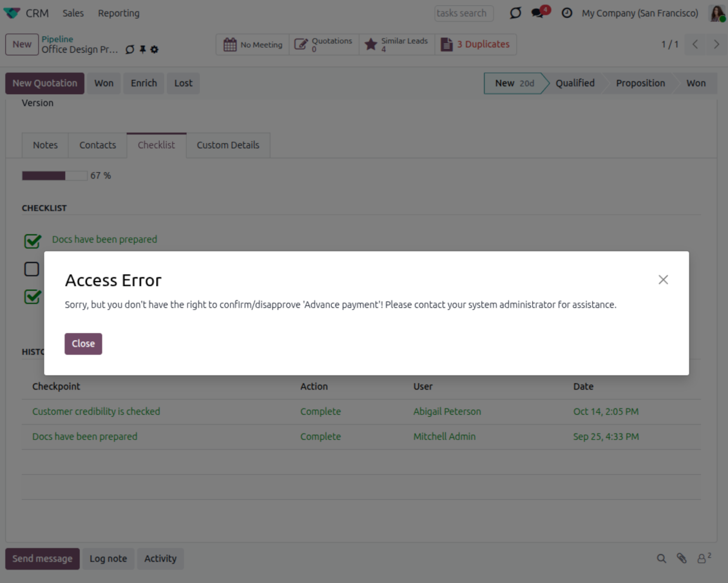
Task: Toggle the third checked checklist box
Action: click(x=32, y=296)
